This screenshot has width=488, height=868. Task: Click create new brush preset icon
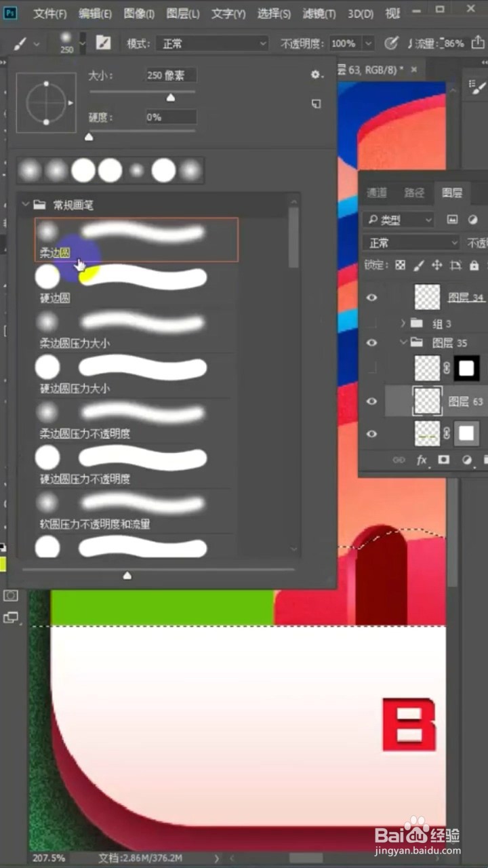pos(316,104)
